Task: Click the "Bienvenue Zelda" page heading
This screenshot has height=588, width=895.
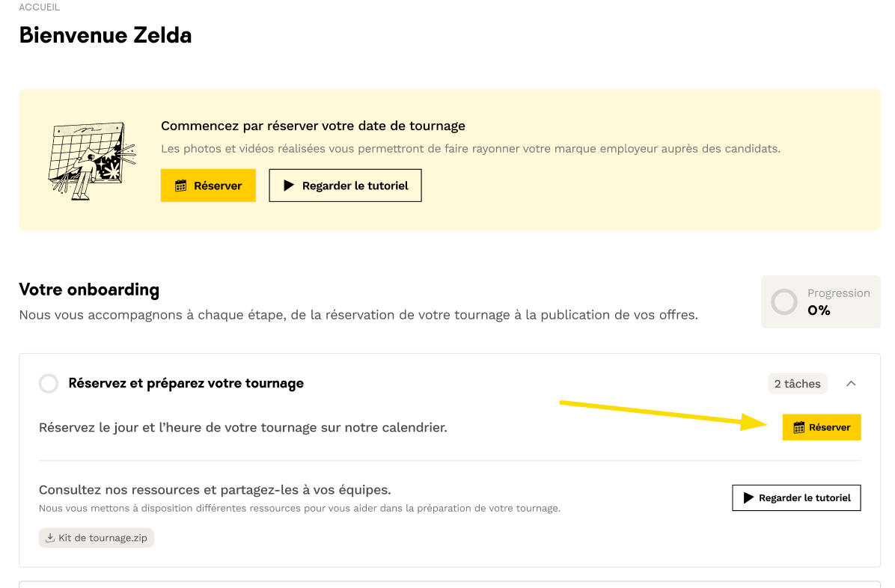Action: 106,35
